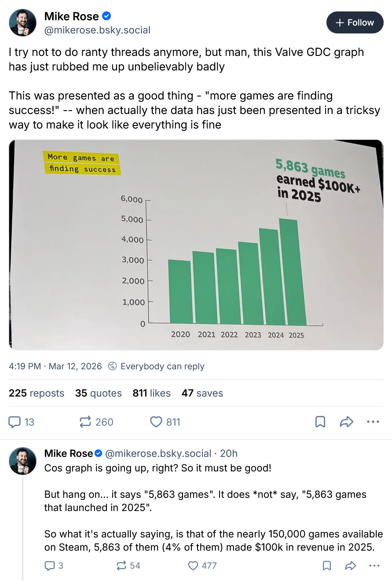The width and height of the screenshot is (392, 581).
Task: Open the Valve GDC graph image
Action: pyautogui.click(x=196, y=245)
